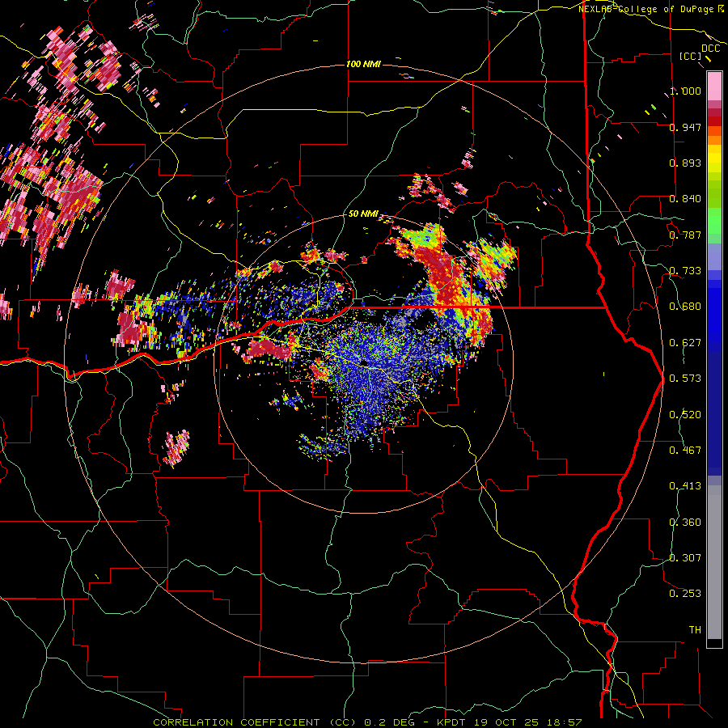Pick the dark navy segment of the color bar
The width and height of the screenshot is (728, 728).
pyautogui.click(x=714, y=413)
